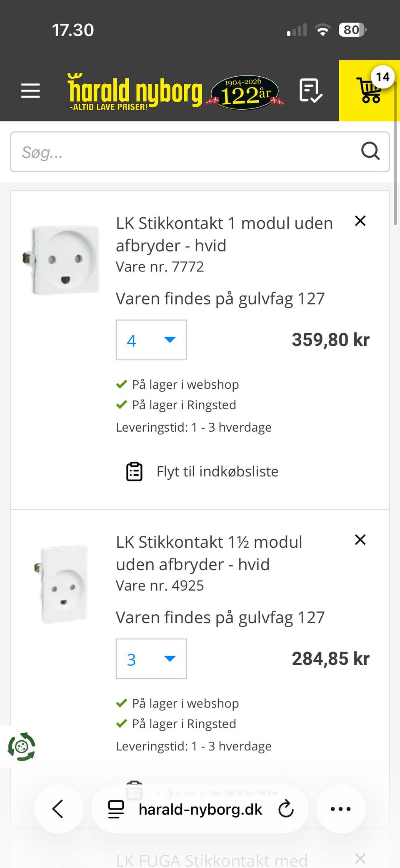400x868 pixels.
Task: Open the browser three-dots menu
Action: (340, 809)
